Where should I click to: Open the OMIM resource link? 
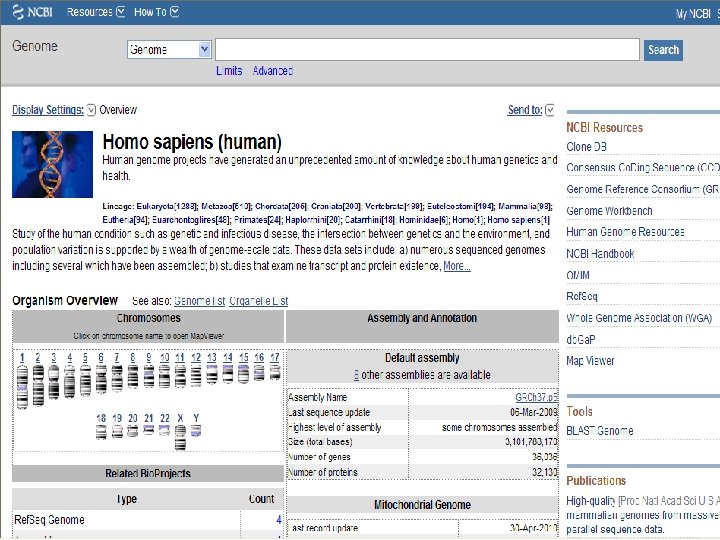tap(578, 275)
